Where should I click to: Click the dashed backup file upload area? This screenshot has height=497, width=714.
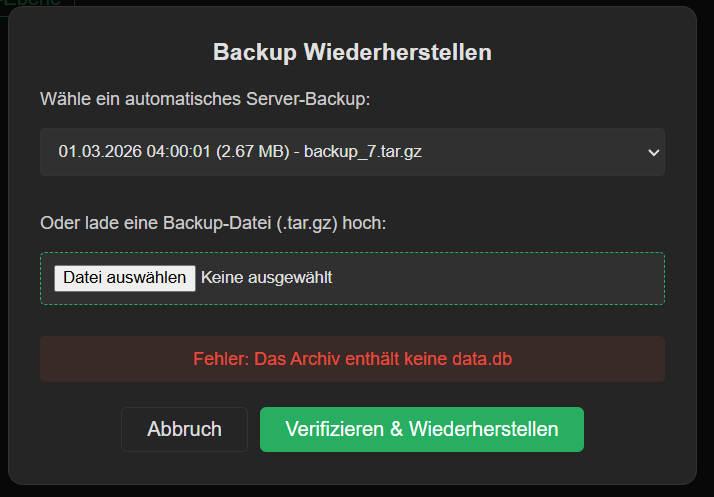500,278
